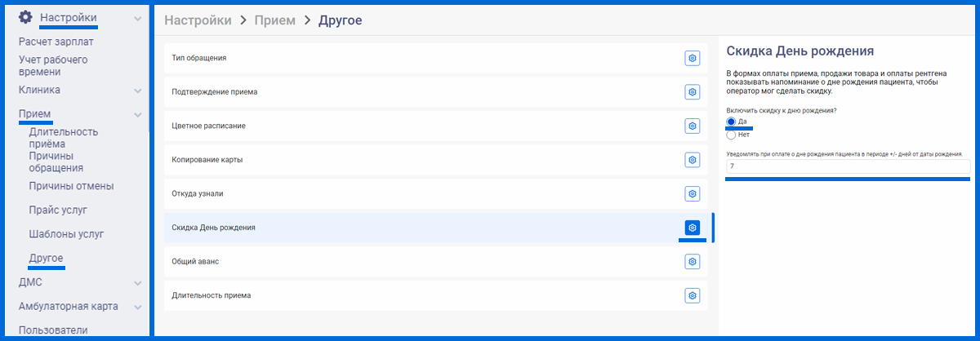Image resolution: width=980 pixels, height=341 pixels.
Task: Expand the ДМС sidebar chevron
Action: click(138, 283)
